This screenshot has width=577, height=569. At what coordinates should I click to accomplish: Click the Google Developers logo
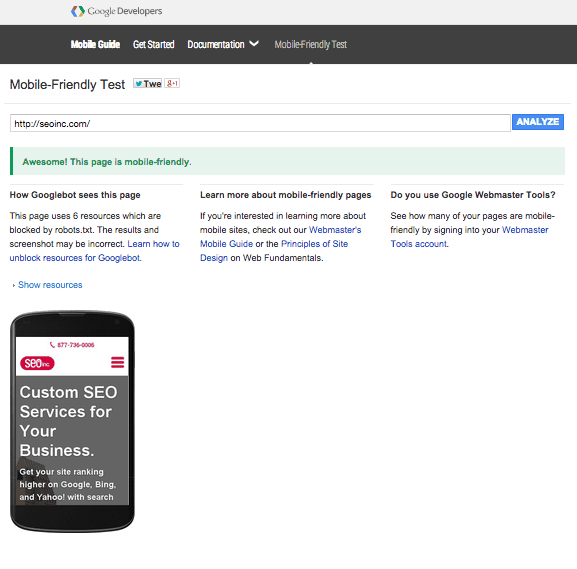(x=116, y=11)
